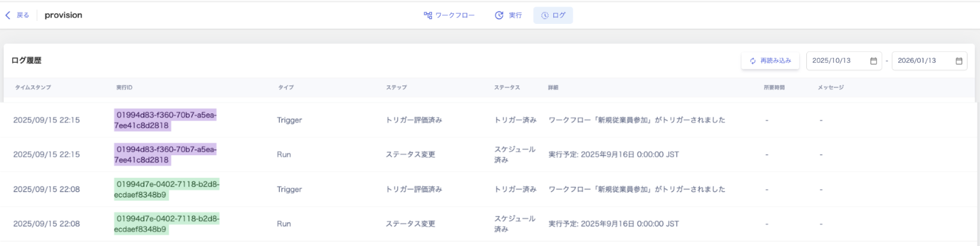Select the ログ tab
The width and height of the screenshot is (980, 246).
click(559, 16)
